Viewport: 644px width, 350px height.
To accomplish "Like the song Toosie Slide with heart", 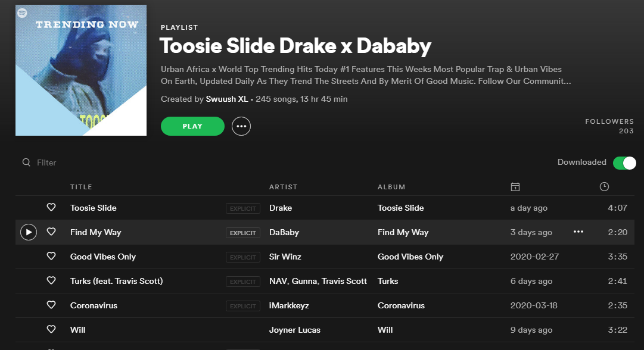I will click(x=51, y=208).
